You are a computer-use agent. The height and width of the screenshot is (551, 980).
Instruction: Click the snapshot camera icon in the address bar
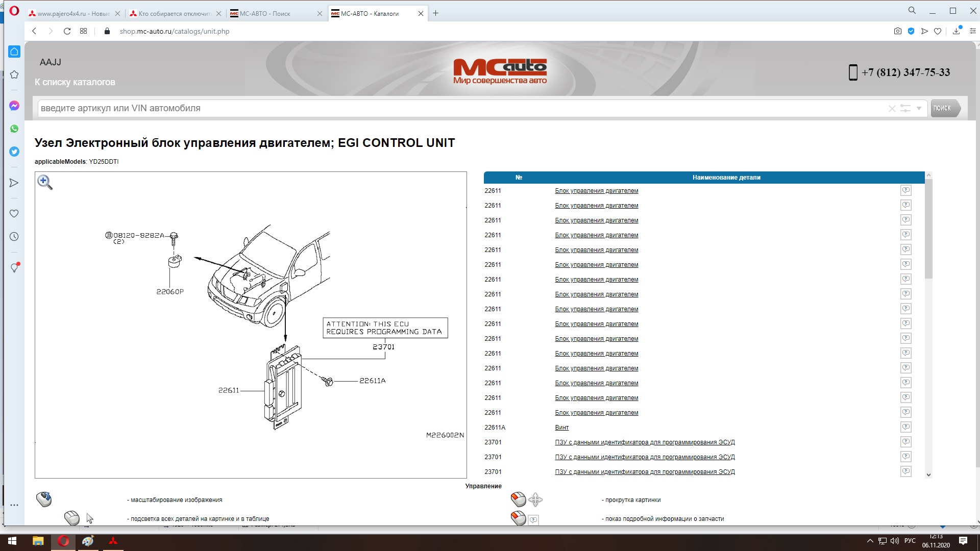tap(897, 31)
